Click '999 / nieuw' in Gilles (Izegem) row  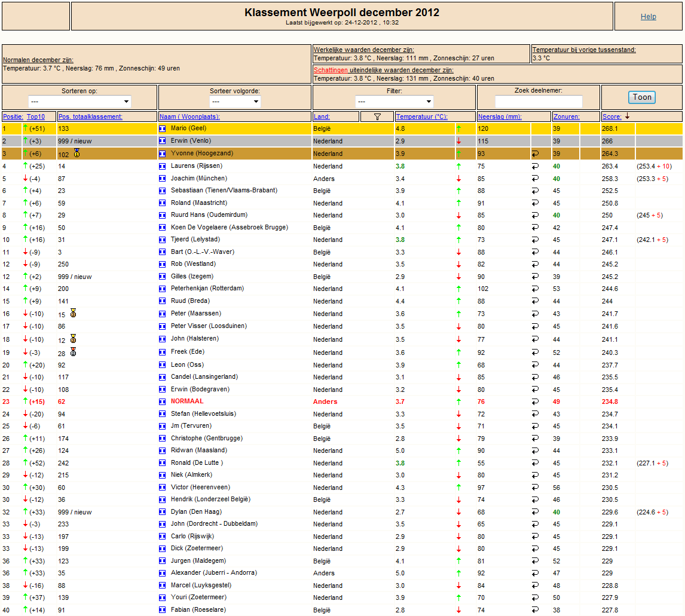(75, 277)
